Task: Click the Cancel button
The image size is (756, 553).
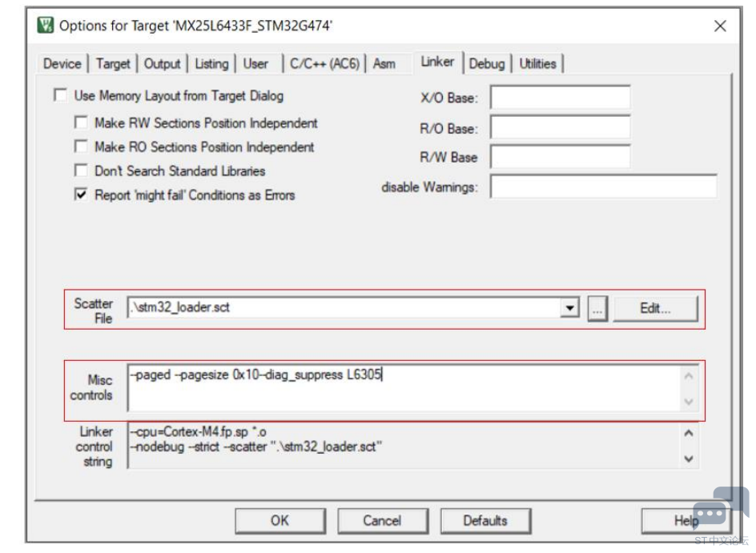Action: [x=382, y=521]
